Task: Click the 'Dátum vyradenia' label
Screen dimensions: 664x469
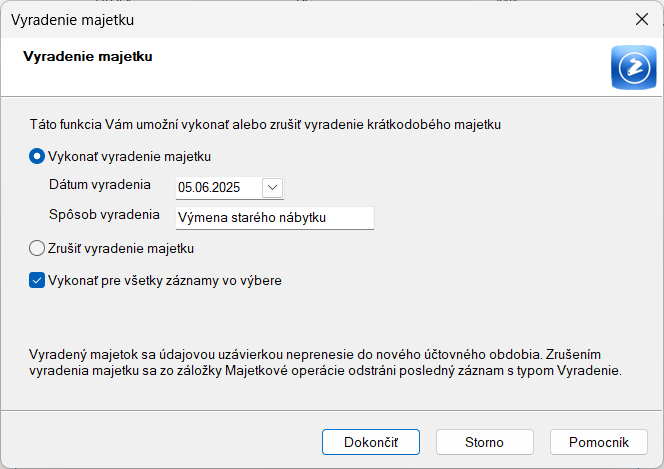Action: [100, 185]
